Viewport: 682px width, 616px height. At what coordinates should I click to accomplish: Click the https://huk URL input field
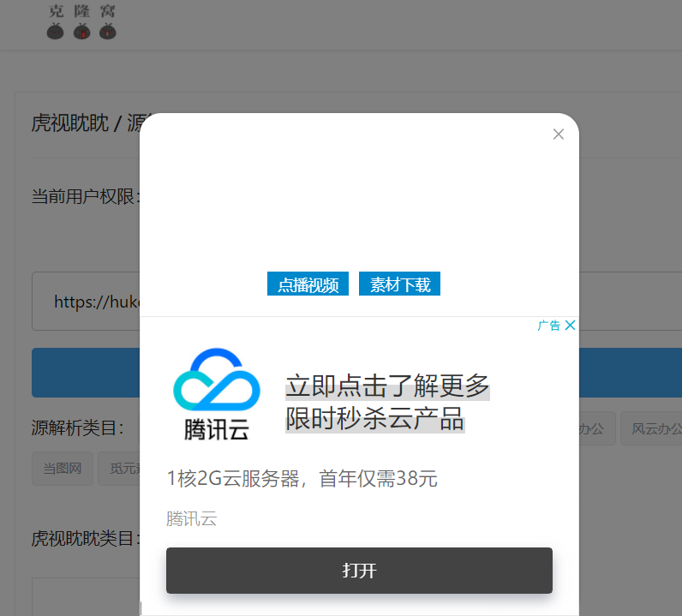click(x=87, y=301)
